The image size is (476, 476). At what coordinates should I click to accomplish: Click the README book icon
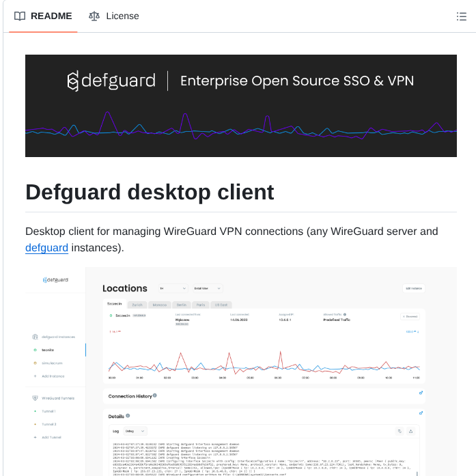[20, 16]
